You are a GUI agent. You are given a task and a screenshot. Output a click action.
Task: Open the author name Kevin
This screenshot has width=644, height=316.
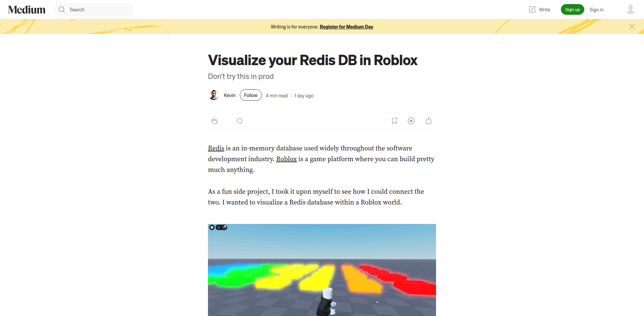230,95
